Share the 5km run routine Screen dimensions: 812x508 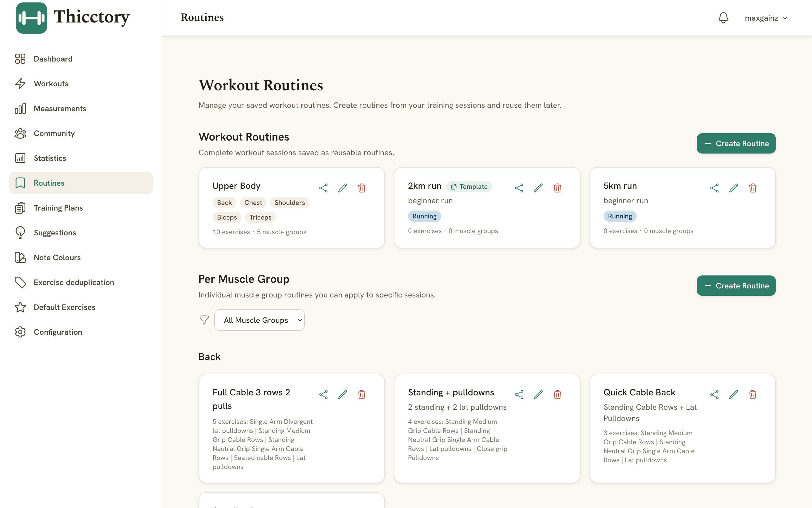pos(714,188)
